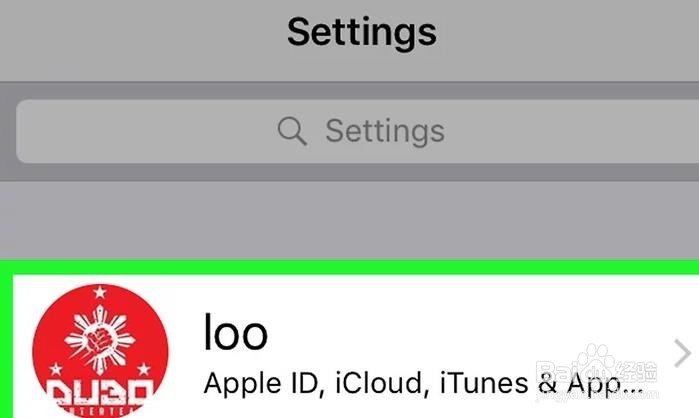This screenshot has height=418, width=699.
Task: Select the loo Apple ID account row
Action: 356,347
